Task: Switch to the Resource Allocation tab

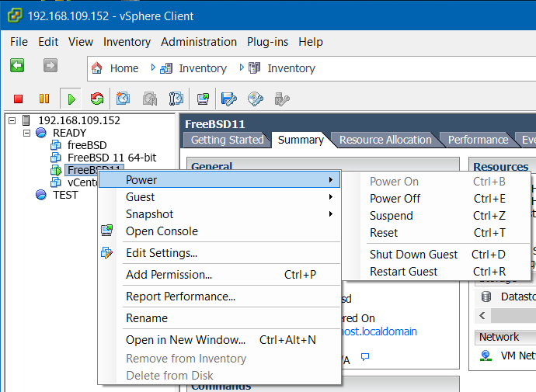Action: (x=385, y=140)
